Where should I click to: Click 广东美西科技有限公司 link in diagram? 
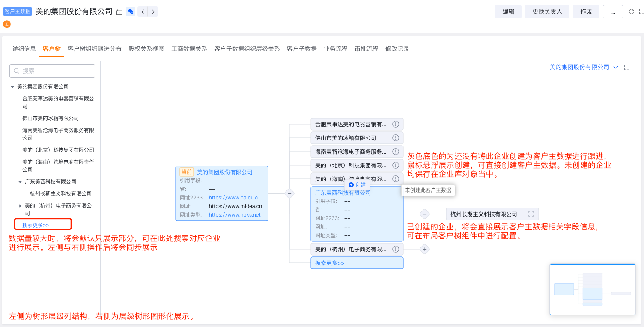click(x=343, y=193)
